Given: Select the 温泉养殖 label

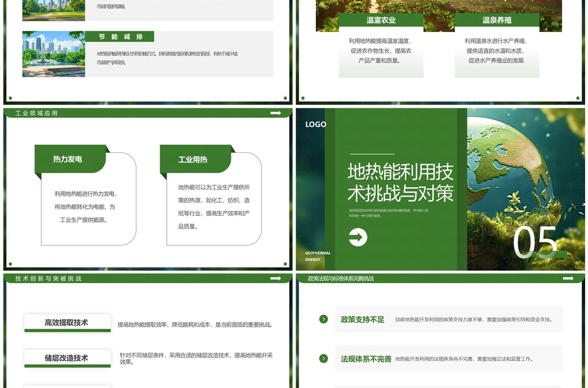Looking at the screenshot, I should (x=497, y=20).
